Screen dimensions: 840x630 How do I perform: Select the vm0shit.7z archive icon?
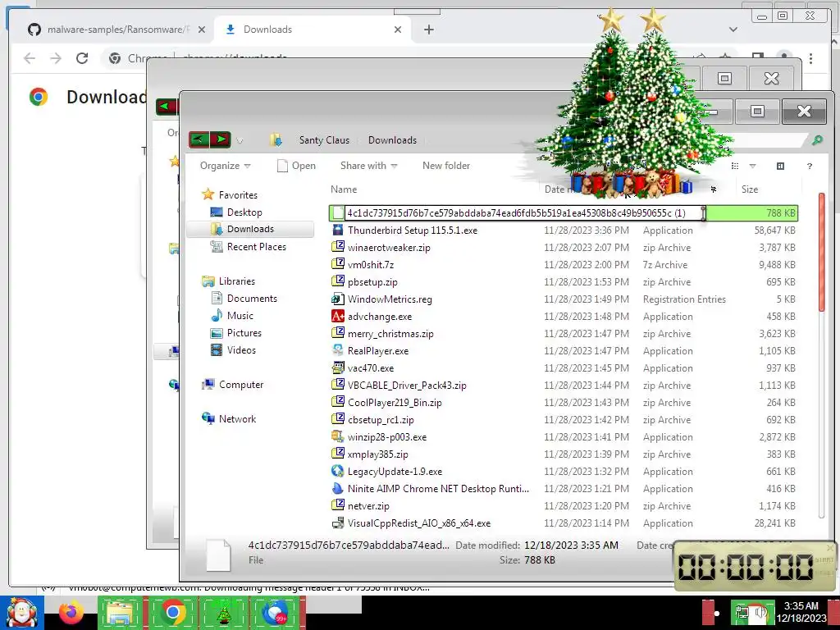coord(338,265)
